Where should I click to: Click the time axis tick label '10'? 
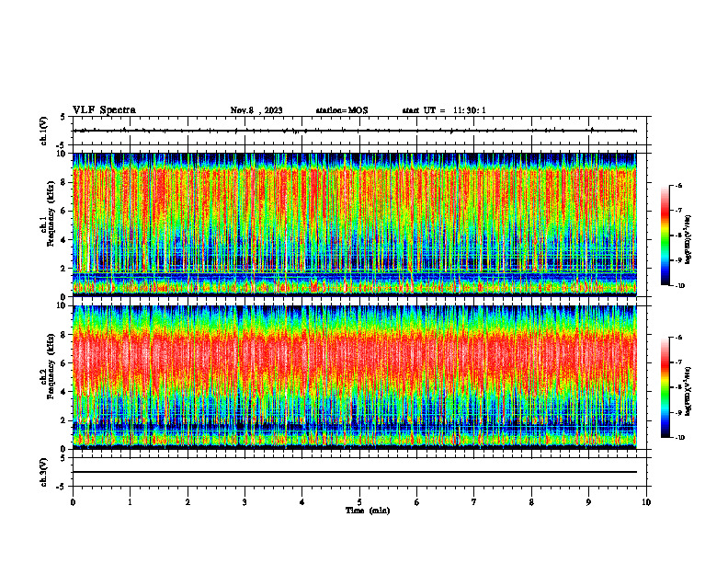(646, 502)
